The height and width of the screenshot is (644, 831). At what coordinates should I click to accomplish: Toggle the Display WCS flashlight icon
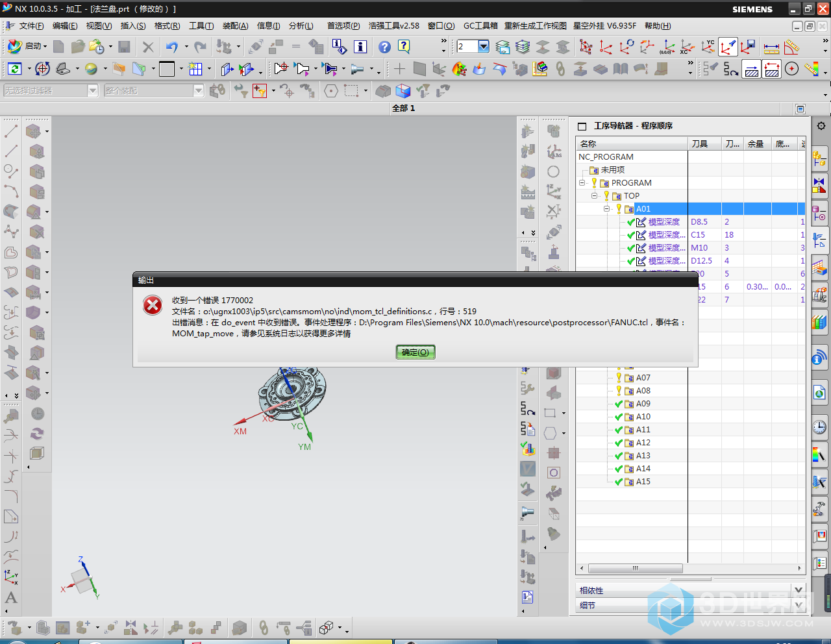pos(728,47)
